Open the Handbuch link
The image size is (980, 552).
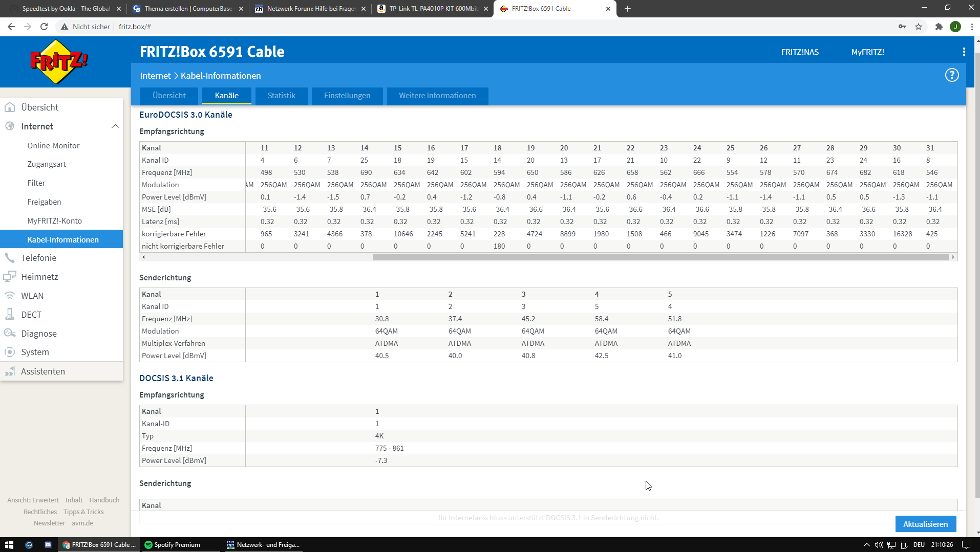(104, 500)
